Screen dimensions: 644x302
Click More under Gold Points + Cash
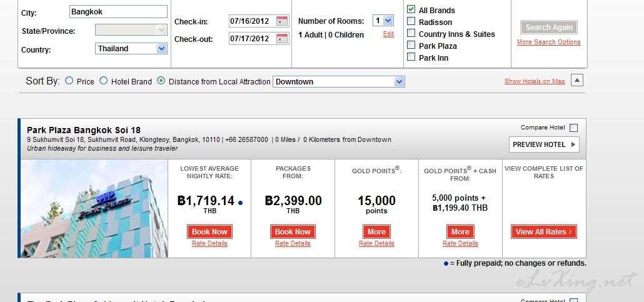pyautogui.click(x=460, y=232)
